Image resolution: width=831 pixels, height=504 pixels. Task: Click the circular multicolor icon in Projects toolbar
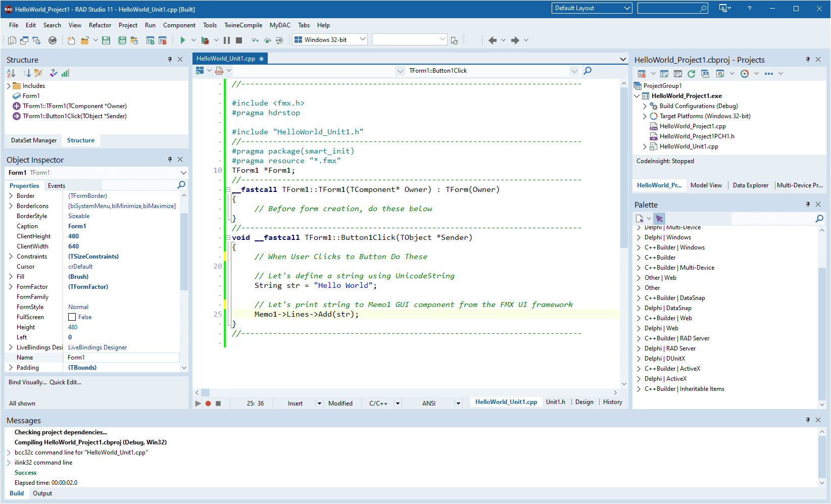(745, 74)
